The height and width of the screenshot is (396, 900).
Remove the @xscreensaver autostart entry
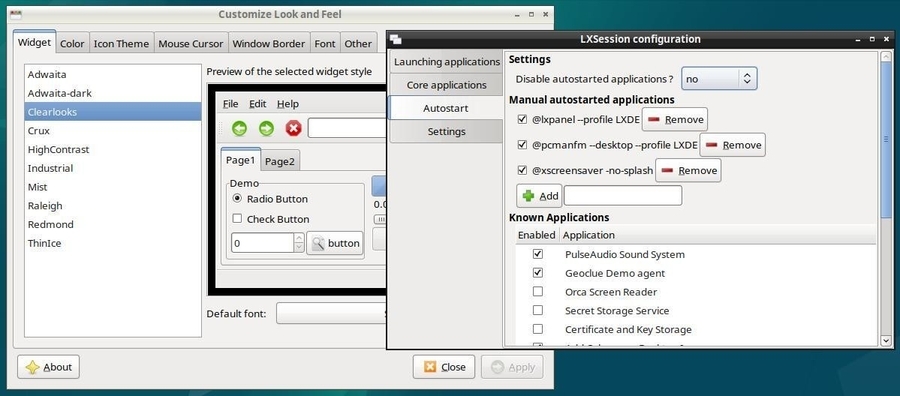point(688,170)
